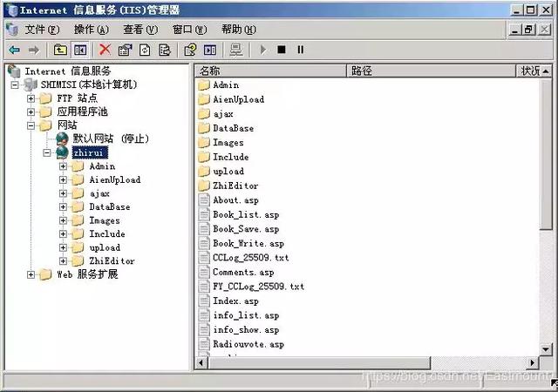Open the 文件(F) menu

[42, 30]
